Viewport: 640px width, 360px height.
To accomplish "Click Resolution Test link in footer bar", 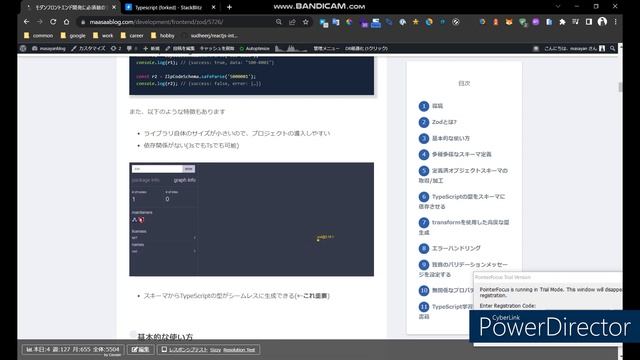I will point(239,350).
